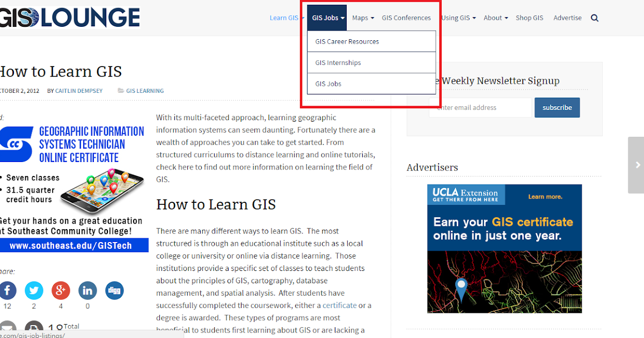Viewport: 644px width, 338px height.
Task: Visit the GIS LEARNING category link
Action: pos(145,91)
